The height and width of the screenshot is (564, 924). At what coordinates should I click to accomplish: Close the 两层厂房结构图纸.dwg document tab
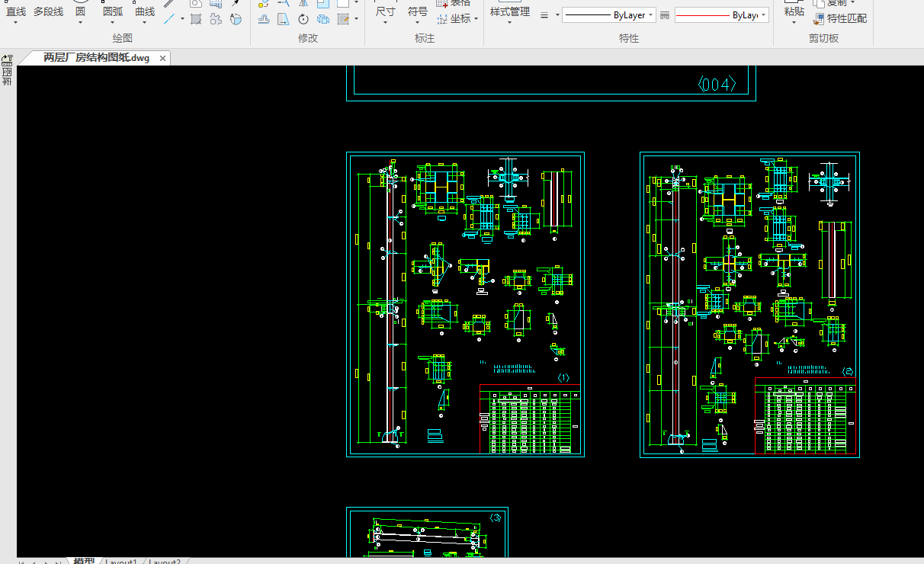(x=162, y=58)
